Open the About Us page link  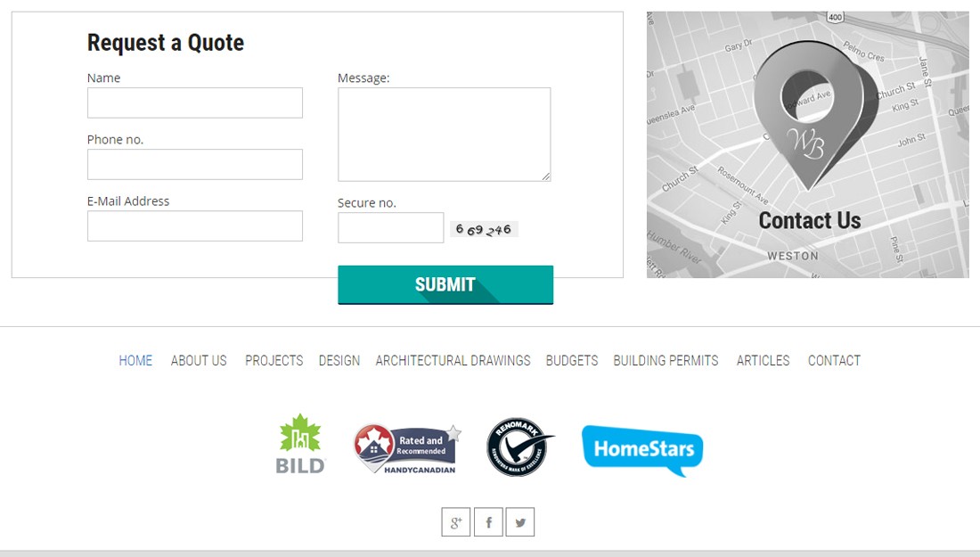click(x=199, y=361)
